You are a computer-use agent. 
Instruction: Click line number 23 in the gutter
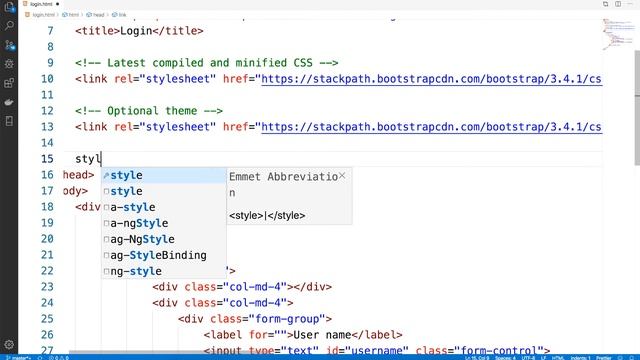coord(47,287)
